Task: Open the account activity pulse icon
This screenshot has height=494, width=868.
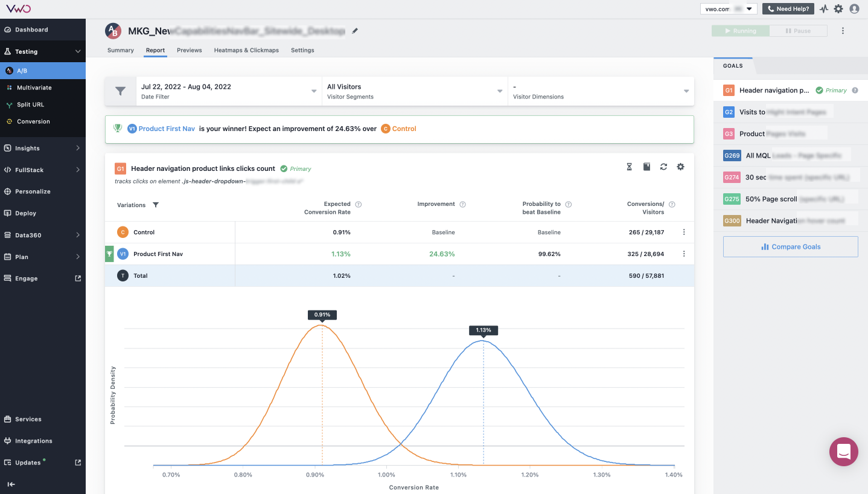Action: click(x=823, y=8)
